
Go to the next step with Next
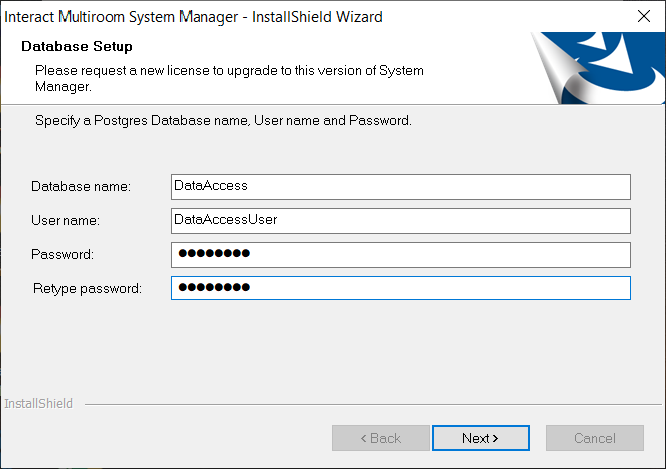pos(481,438)
